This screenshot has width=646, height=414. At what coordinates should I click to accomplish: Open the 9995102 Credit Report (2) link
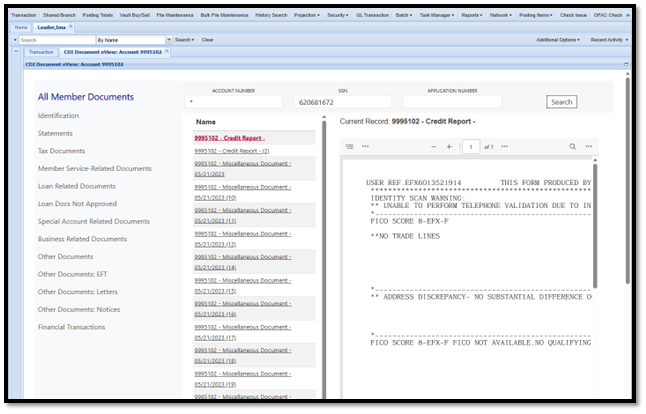(x=232, y=151)
